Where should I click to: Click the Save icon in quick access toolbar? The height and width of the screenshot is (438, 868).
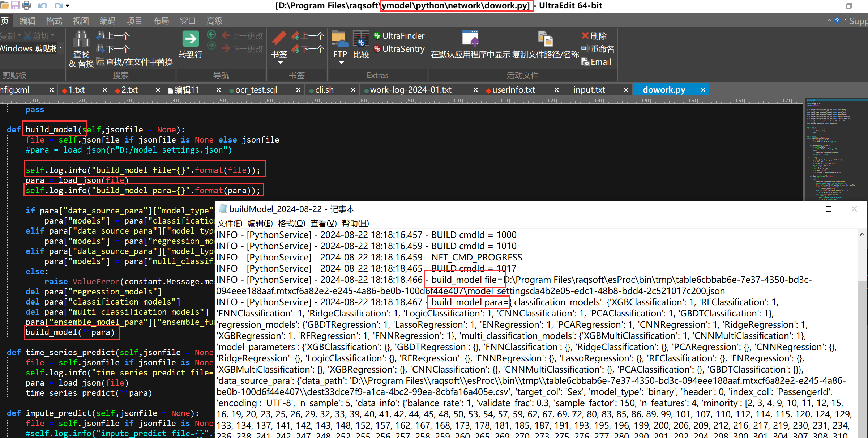[x=15, y=5]
